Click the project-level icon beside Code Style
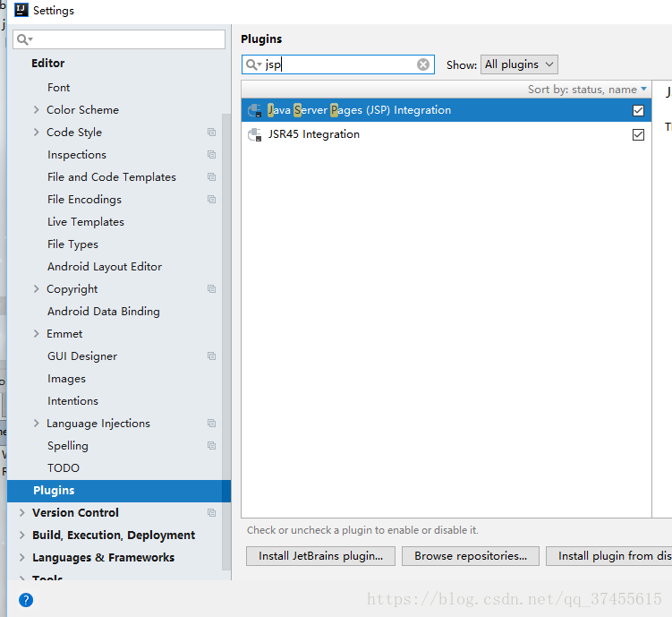 [211, 132]
